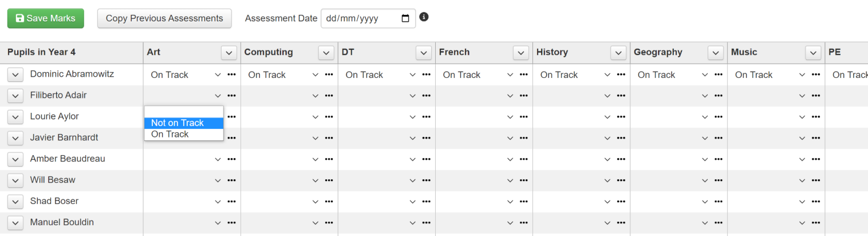868x236 pixels.
Task: Click ellipsis for Dominic Abramowitz's Computing mark
Action: pyautogui.click(x=329, y=74)
